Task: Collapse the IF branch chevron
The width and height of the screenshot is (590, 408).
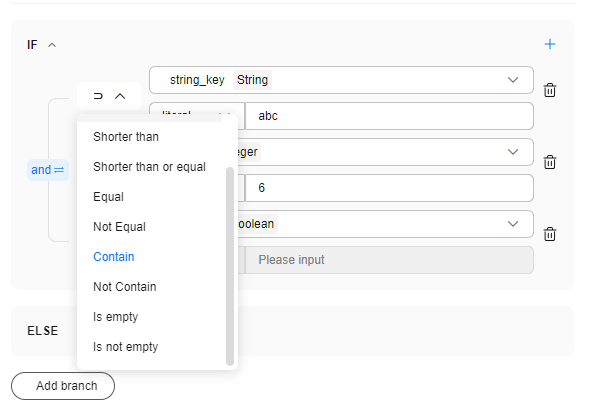Action: pos(52,45)
